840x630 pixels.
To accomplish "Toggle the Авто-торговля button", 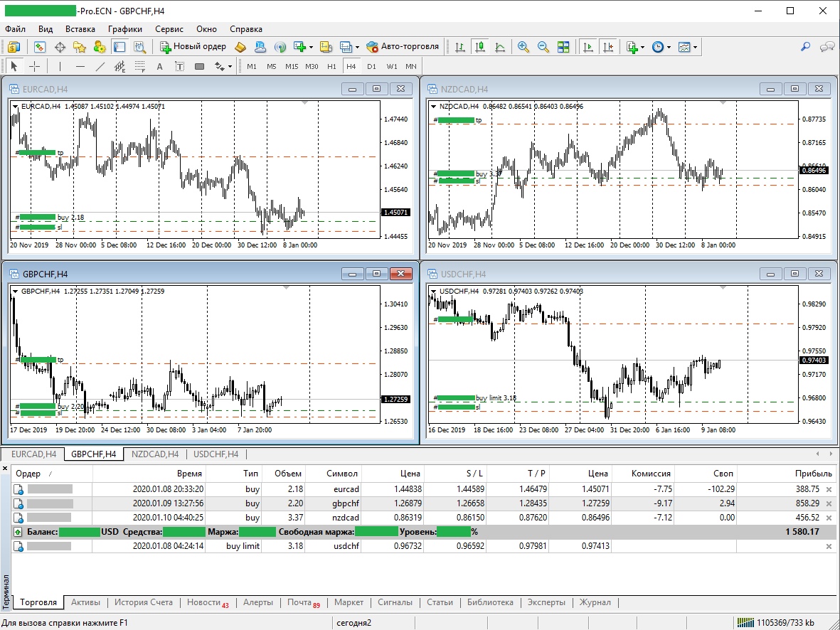I will point(403,47).
